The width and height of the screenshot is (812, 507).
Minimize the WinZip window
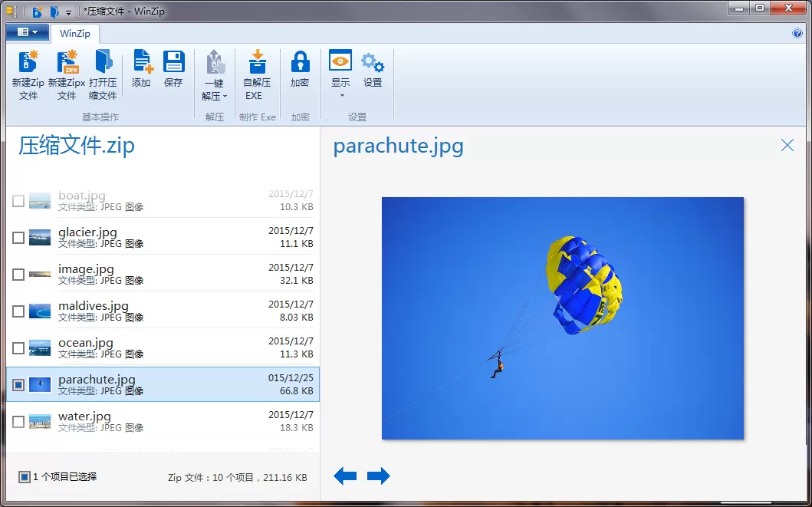739,8
